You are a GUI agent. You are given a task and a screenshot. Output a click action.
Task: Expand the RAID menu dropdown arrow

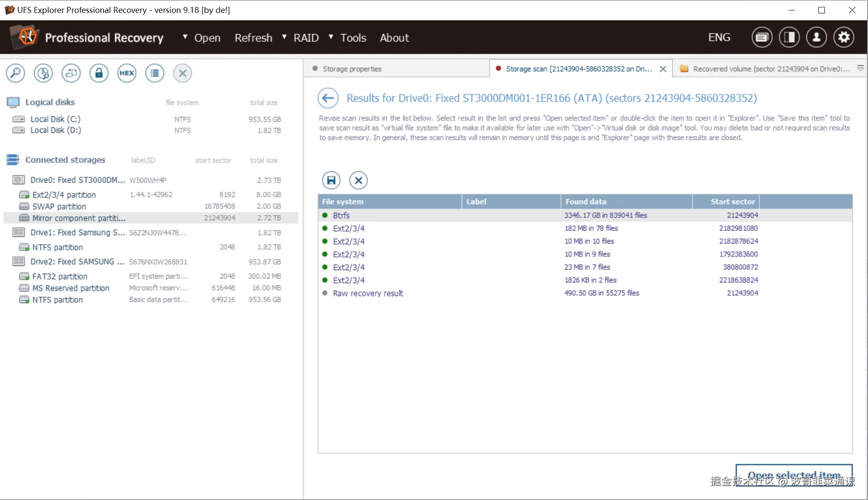pyautogui.click(x=285, y=37)
